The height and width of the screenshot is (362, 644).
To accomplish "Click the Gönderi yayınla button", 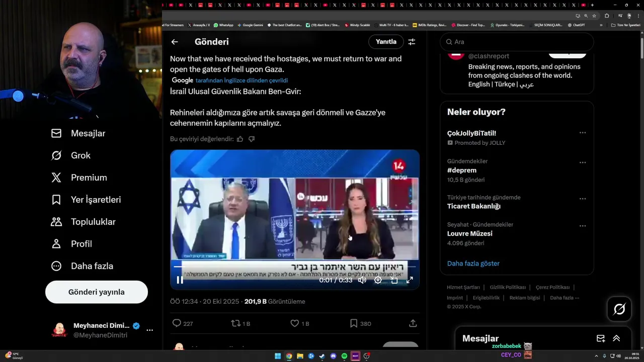I will [97, 292].
